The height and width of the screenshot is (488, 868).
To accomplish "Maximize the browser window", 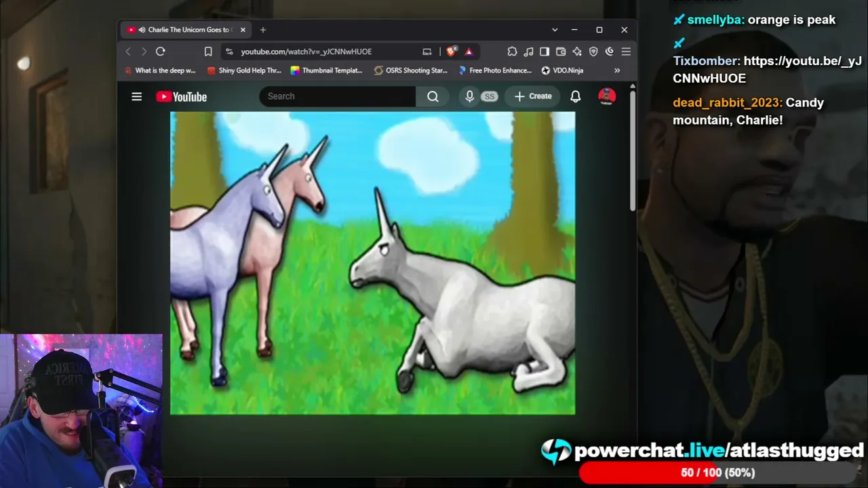I will [599, 30].
